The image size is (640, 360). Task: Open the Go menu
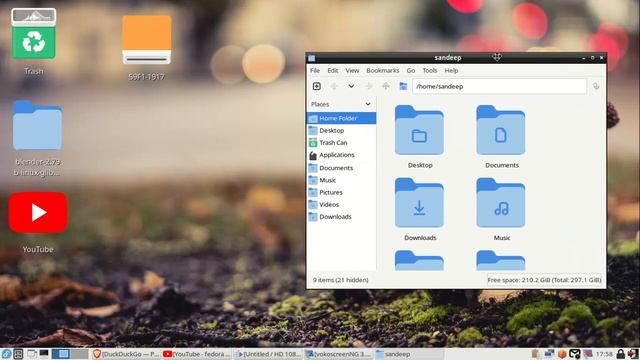click(411, 70)
